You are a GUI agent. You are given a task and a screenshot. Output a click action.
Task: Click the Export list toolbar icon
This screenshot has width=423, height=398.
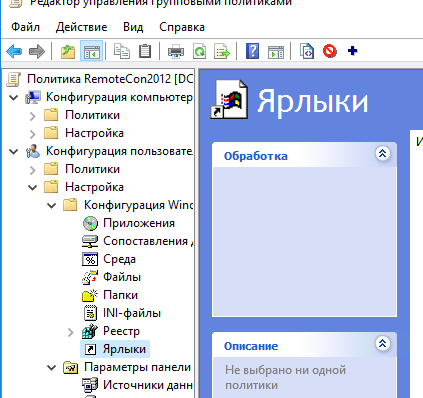coord(222,52)
